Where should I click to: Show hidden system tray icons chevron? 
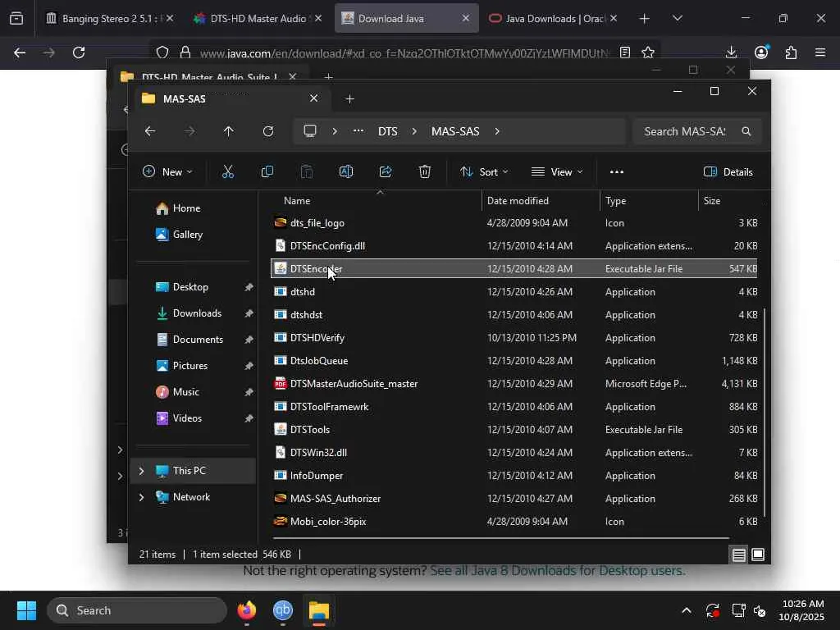pos(687,610)
